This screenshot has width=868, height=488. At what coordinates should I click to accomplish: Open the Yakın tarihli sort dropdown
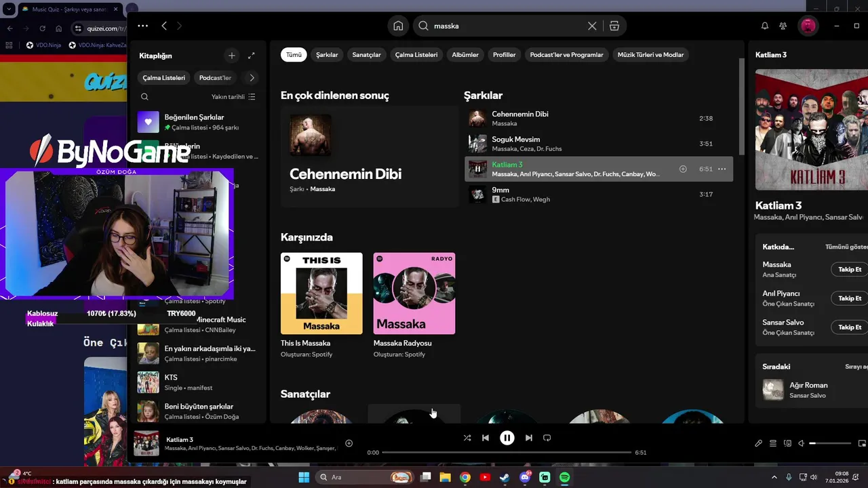(233, 97)
